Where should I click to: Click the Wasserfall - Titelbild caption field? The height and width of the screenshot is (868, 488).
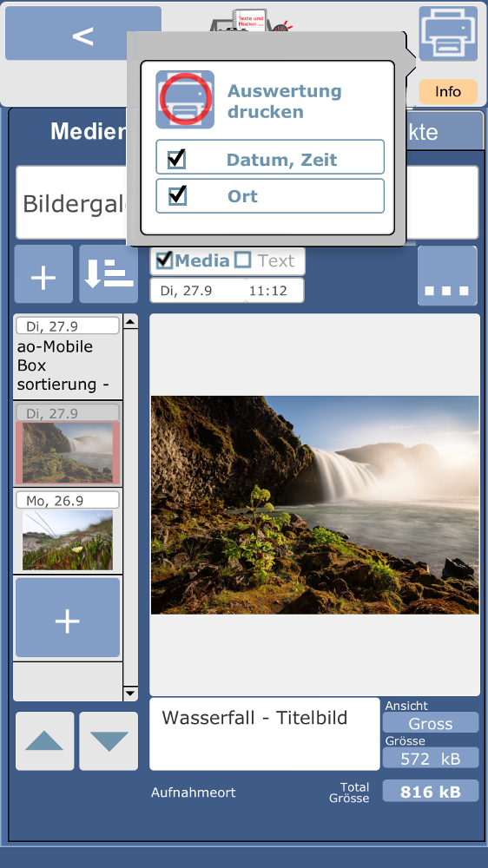[x=265, y=734]
